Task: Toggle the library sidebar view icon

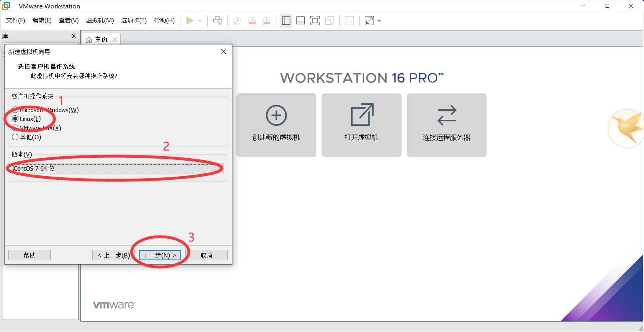Action: [286, 20]
